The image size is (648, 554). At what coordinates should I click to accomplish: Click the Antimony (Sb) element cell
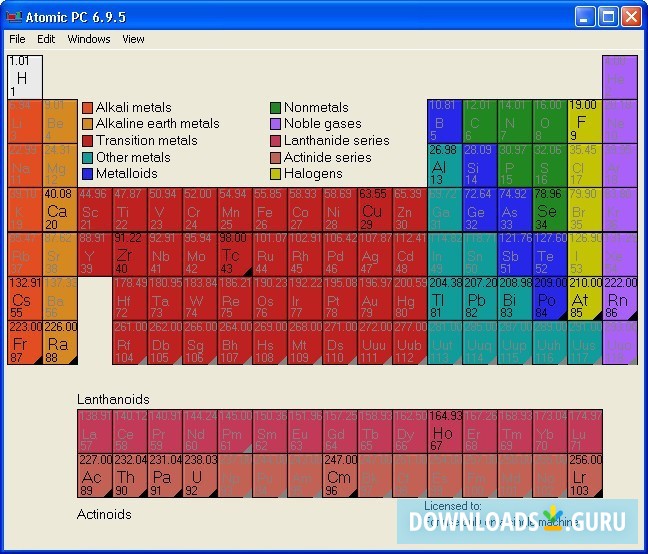(515, 254)
